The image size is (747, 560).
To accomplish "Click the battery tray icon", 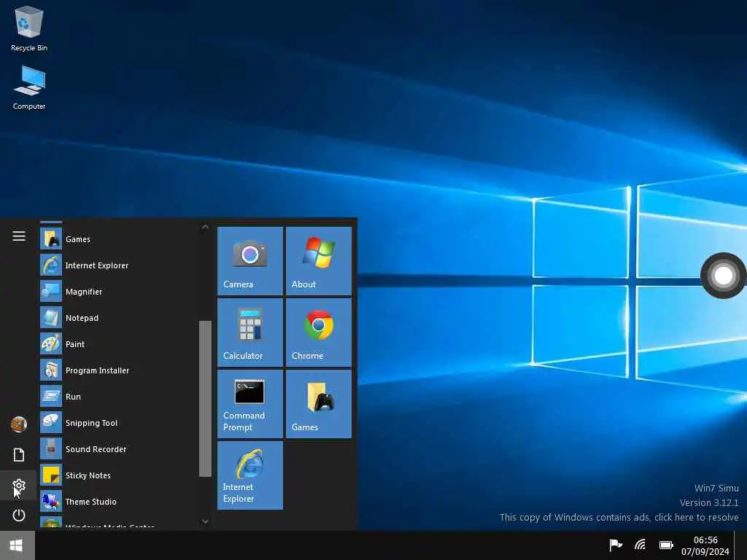I will (x=666, y=545).
